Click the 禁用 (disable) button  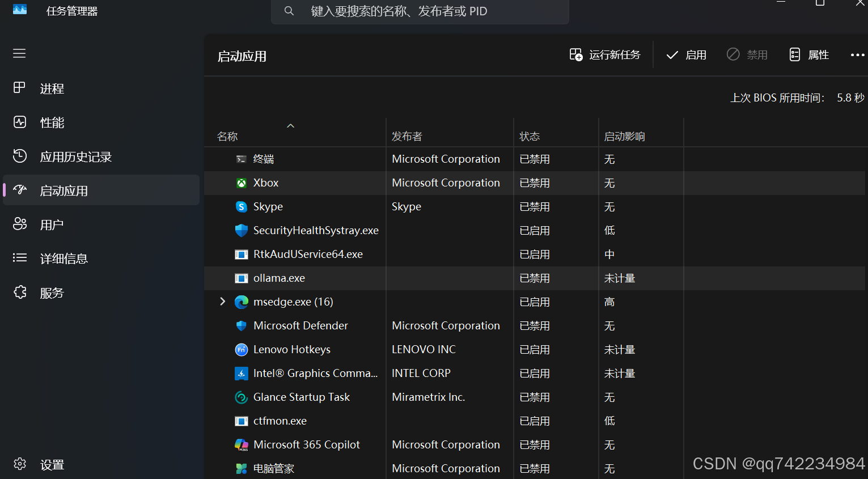click(747, 55)
